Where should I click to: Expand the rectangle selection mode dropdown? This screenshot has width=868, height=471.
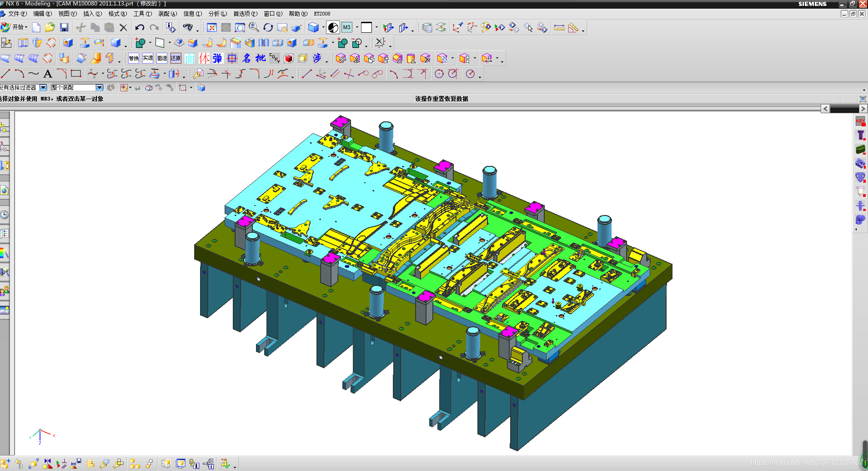pyautogui.click(x=191, y=88)
